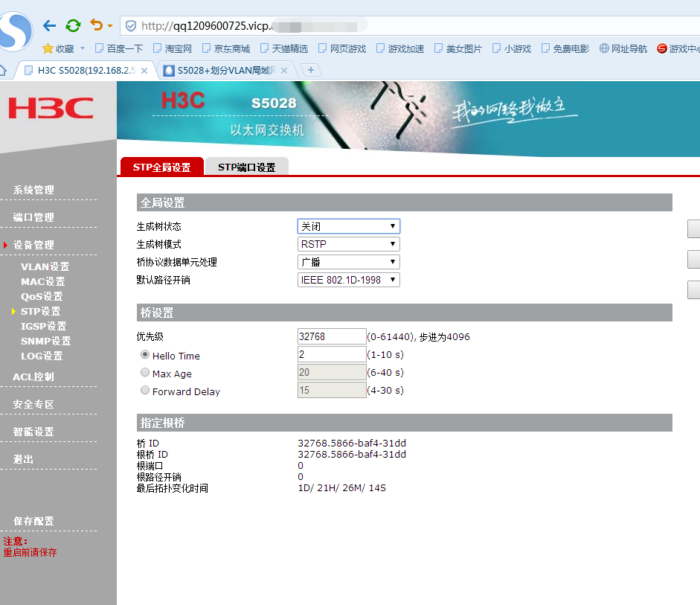Click 保存配置 to save configuration
This screenshot has width=700, height=605.
[33, 521]
